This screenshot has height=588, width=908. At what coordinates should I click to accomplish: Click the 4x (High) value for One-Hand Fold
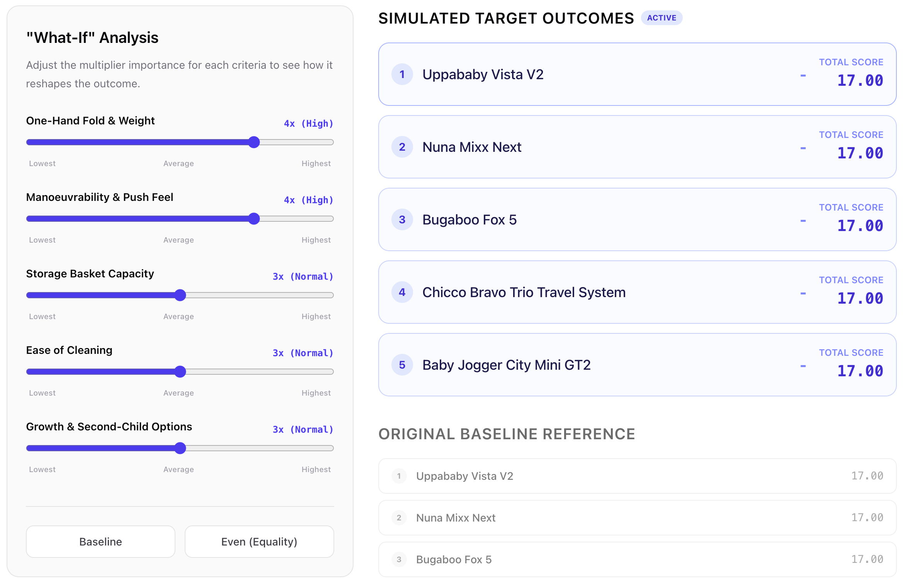(x=308, y=124)
